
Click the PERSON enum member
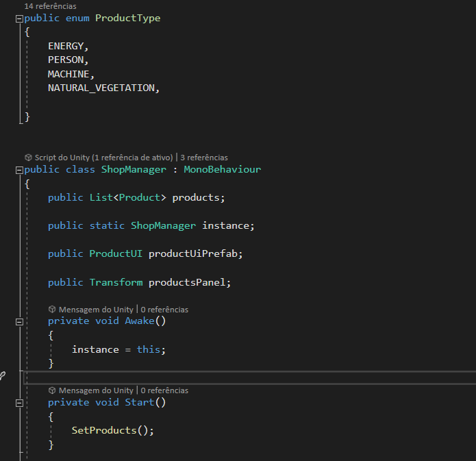[x=66, y=60]
